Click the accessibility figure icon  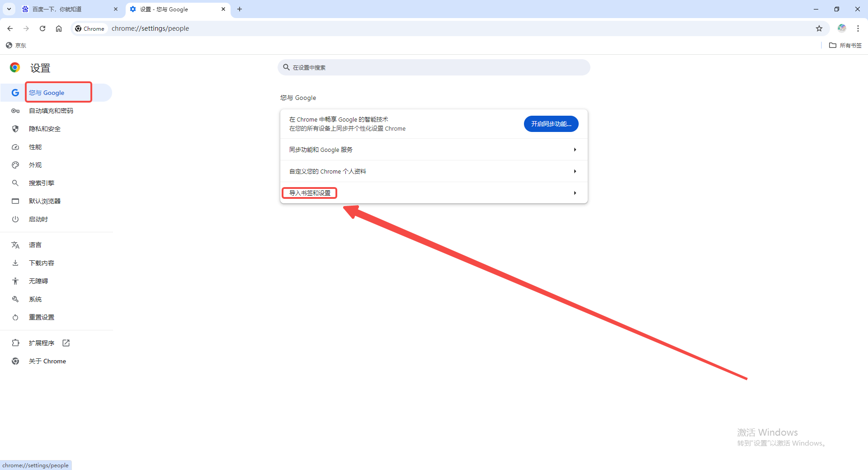(x=15, y=281)
